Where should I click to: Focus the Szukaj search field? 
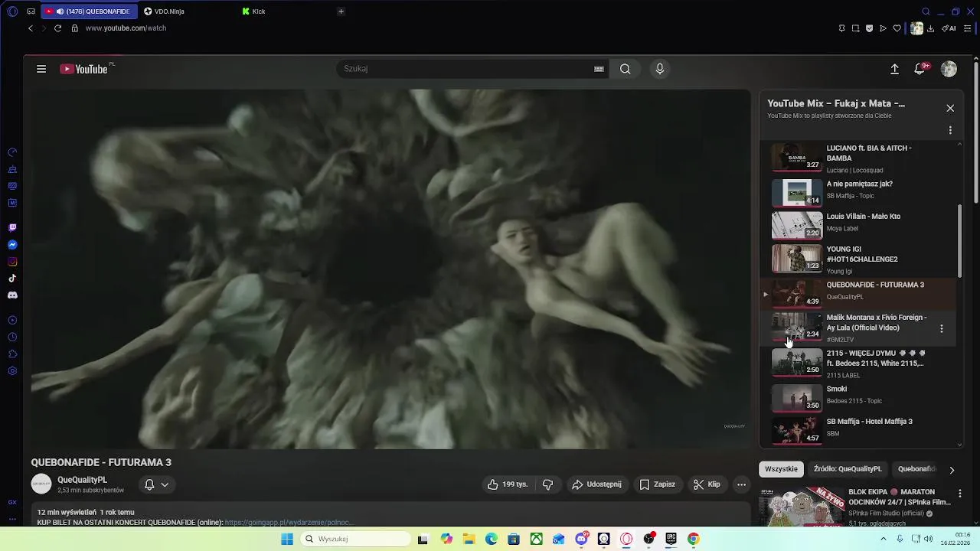[465, 69]
